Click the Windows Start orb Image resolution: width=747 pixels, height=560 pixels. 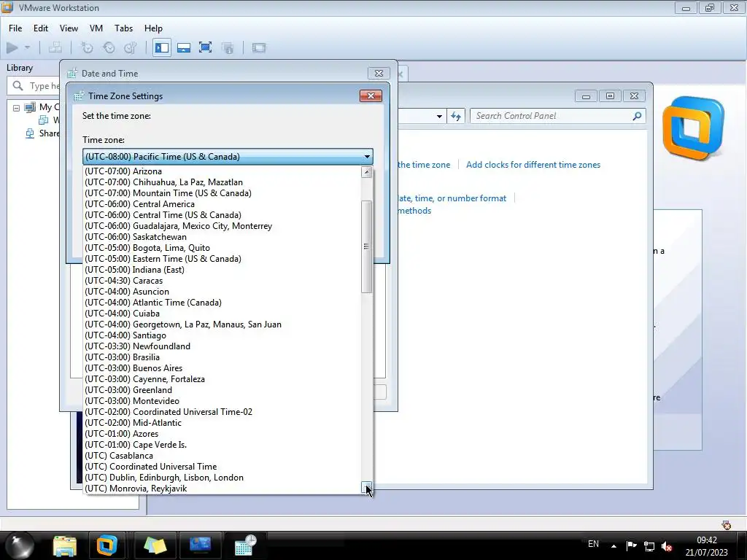(21, 545)
